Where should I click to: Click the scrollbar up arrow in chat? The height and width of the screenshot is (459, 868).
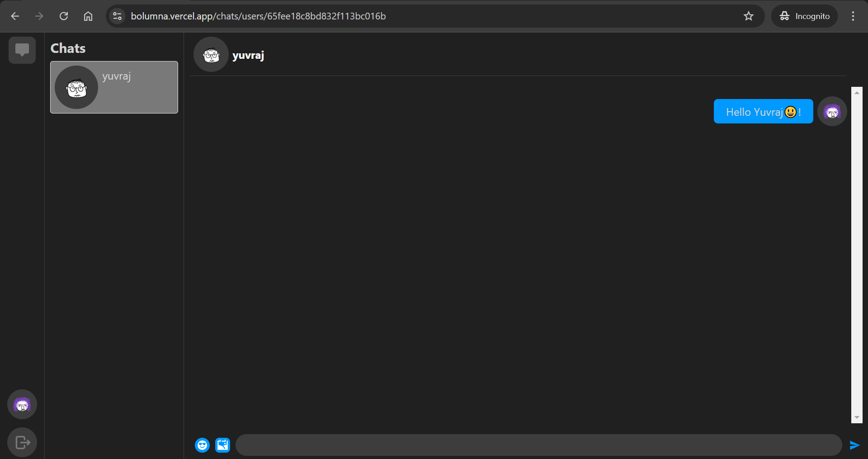[x=857, y=92]
